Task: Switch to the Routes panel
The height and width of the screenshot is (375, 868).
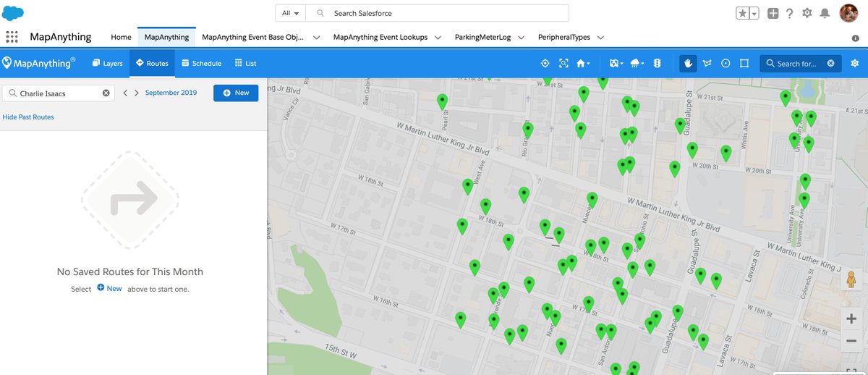Action: [x=152, y=63]
